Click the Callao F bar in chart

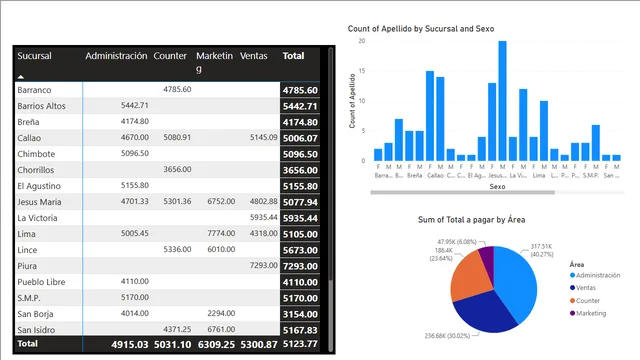click(x=430, y=116)
